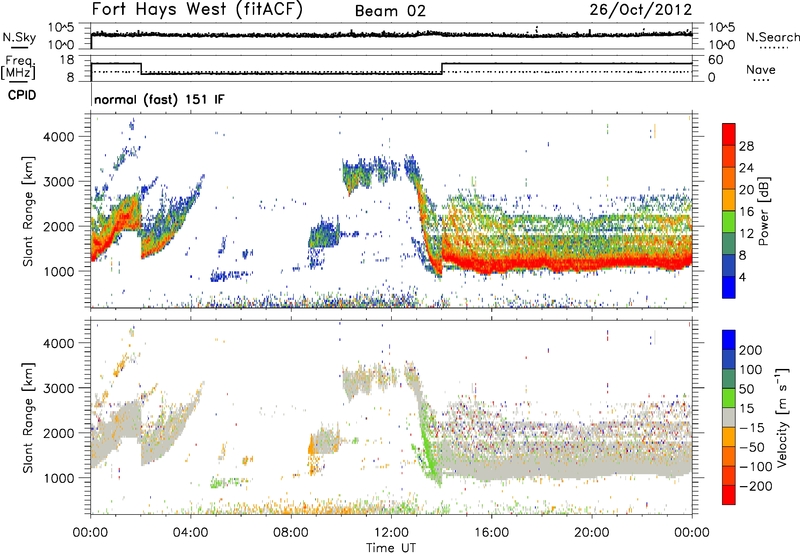Click the 'Velocity [m s-1]' color bar label
The height and width of the screenshot is (554, 800).
tap(782, 417)
